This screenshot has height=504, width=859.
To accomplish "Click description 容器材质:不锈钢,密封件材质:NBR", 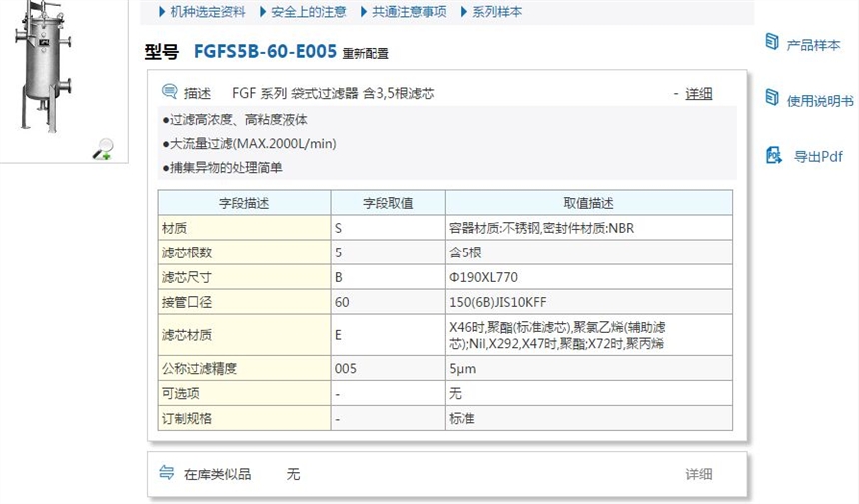I will coord(541,228).
